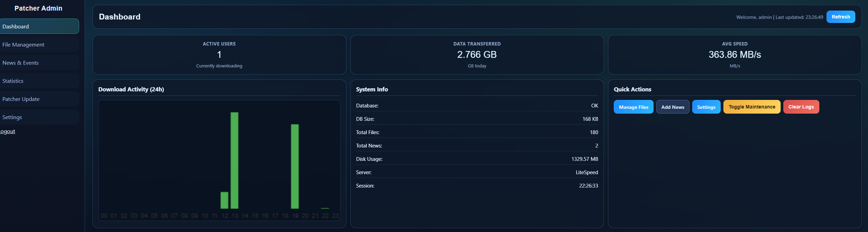Click the short green bar at hour 12
Image resolution: width=868 pixels, height=232 pixels.
tap(224, 200)
